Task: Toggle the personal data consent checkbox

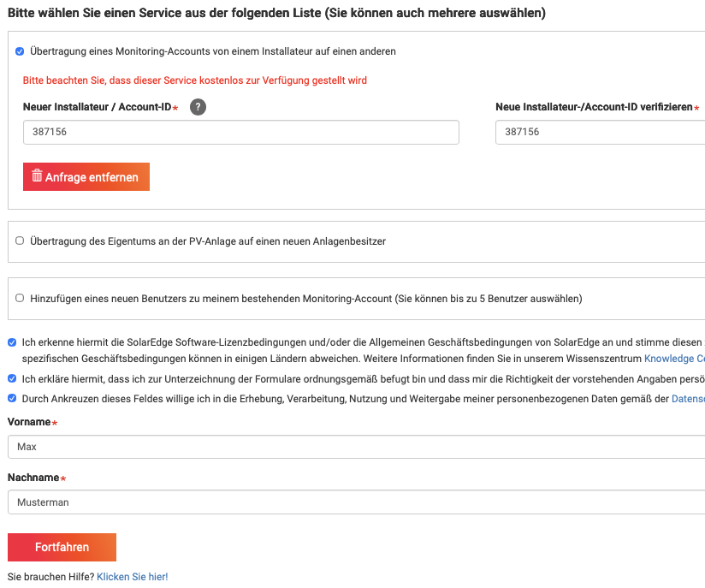Action: 12,398
